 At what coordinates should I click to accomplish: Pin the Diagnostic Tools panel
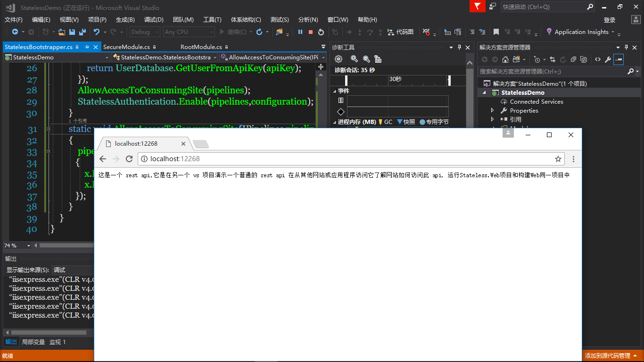coord(459,48)
